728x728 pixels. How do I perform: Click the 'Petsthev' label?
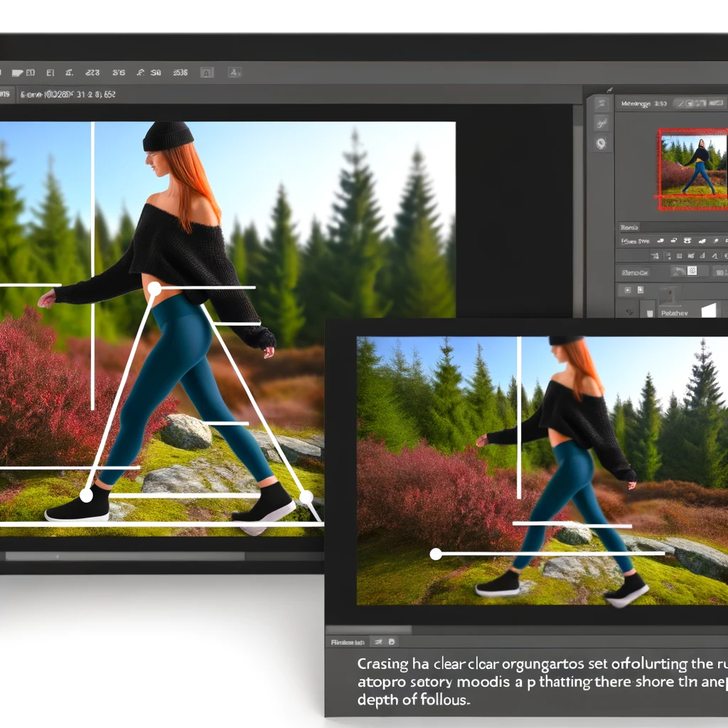(674, 314)
